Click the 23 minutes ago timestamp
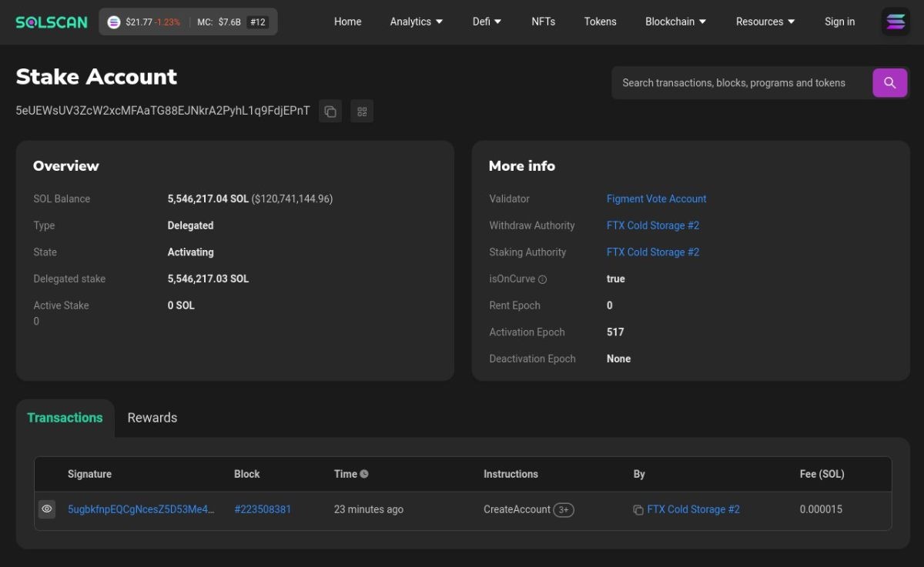The height and width of the screenshot is (567, 924). [368, 509]
